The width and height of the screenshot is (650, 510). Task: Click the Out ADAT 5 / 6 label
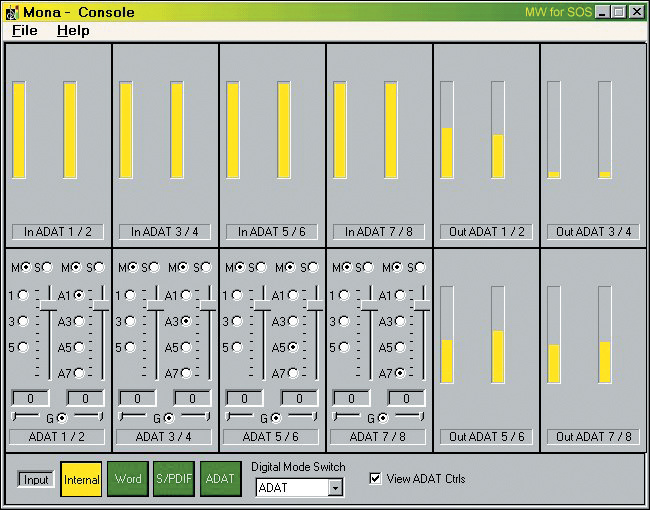click(486, 437)
